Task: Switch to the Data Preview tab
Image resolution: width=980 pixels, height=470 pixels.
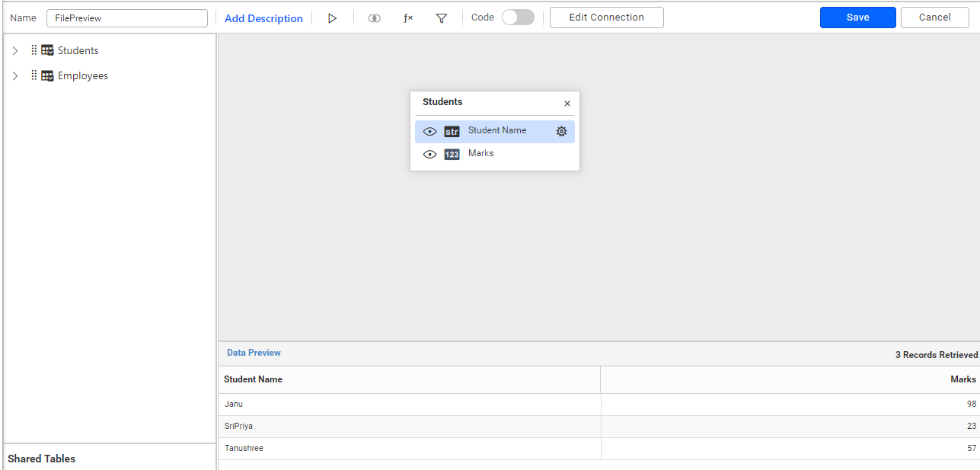Action: pos(254,353)
